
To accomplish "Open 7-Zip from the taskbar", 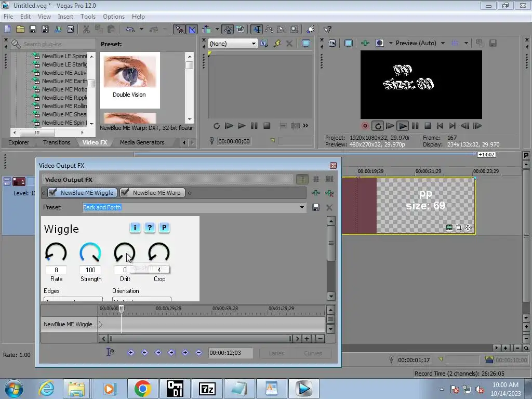I will click(x=207, y=389).
